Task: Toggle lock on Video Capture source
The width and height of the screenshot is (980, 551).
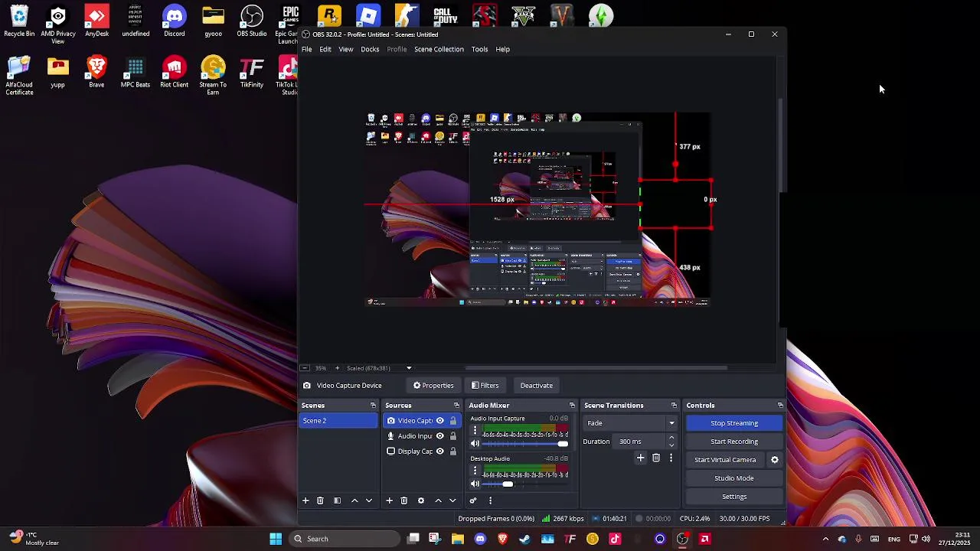Action: coord(453,421)
